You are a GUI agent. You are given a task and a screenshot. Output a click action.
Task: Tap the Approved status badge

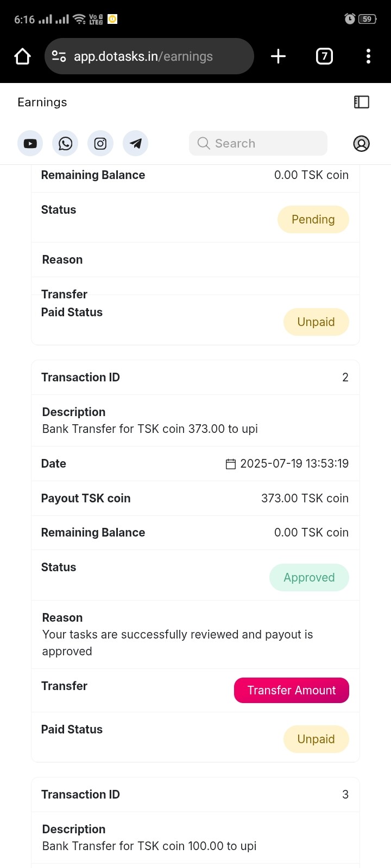[x=309, y=578]
